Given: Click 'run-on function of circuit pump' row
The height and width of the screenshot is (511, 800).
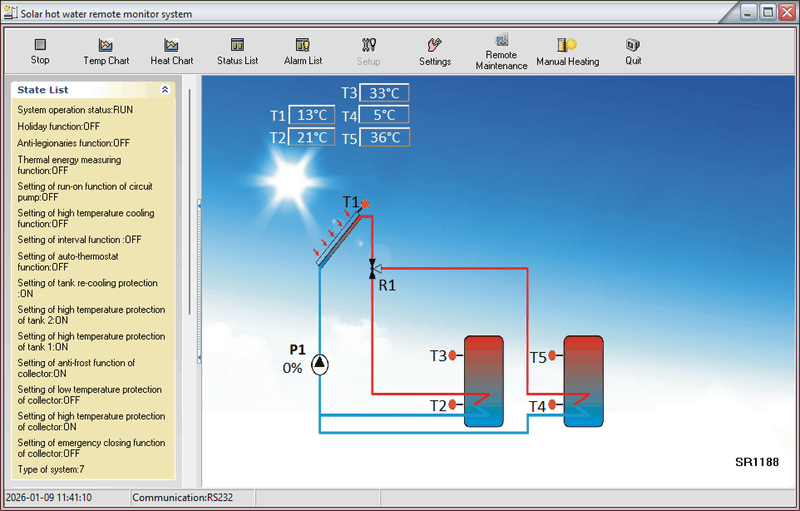Looking at the screenshot, I should coord(85,191).
